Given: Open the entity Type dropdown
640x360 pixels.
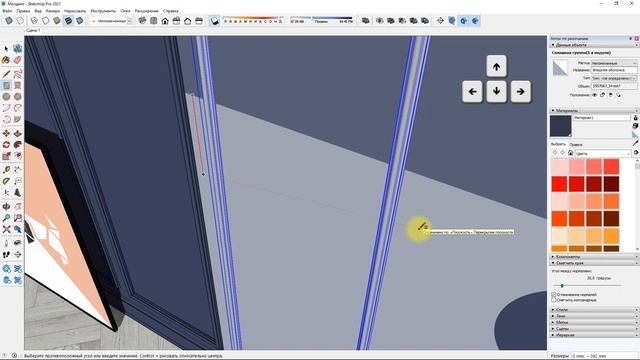Looking at the screenshot, I should 614,78.
